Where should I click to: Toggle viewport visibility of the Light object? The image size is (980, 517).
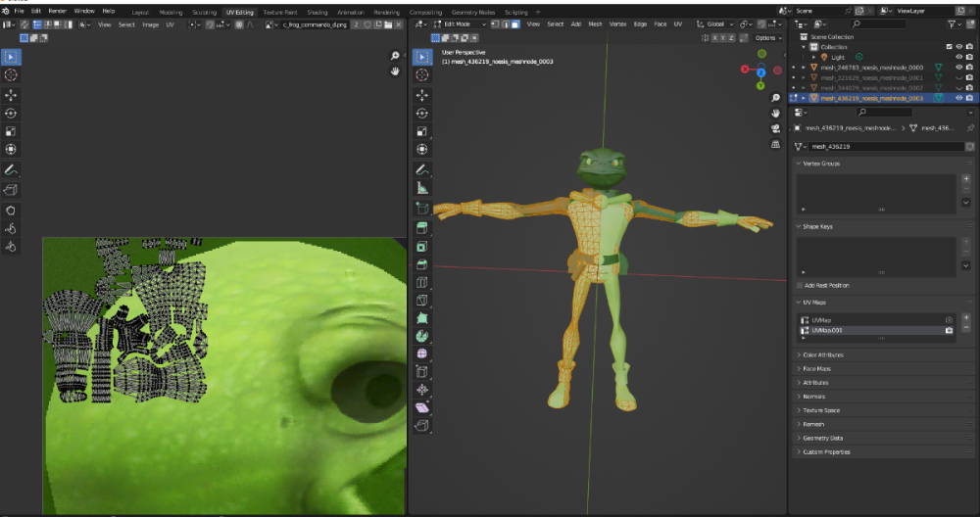(957, 57)
